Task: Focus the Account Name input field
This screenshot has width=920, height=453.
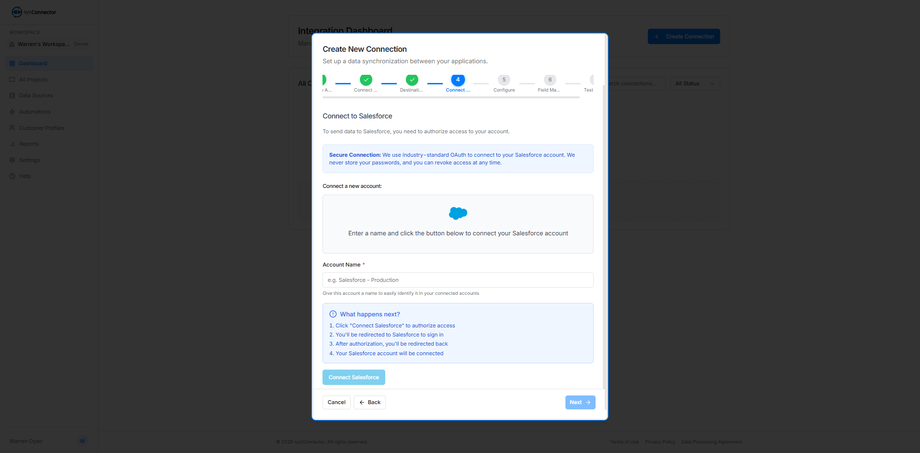Action: (458, 280)
